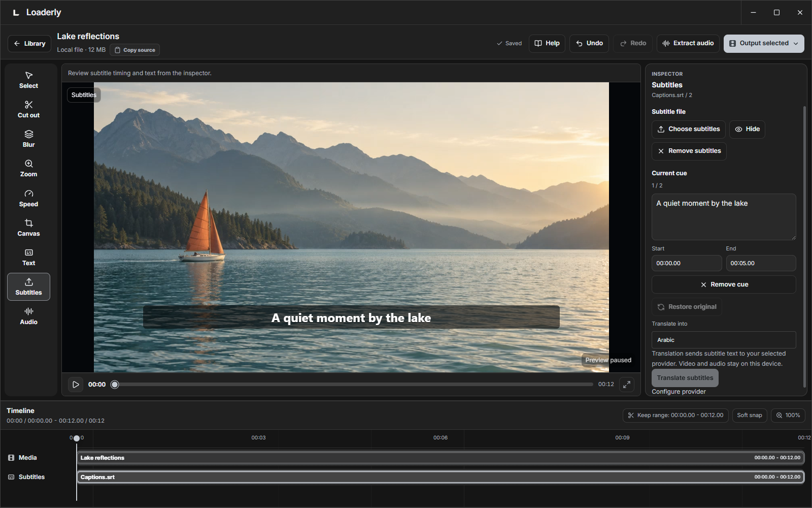Click the Start time field
Image resolution: width=812 pixels, height=508 pixels.
click(x=687, y=263)
